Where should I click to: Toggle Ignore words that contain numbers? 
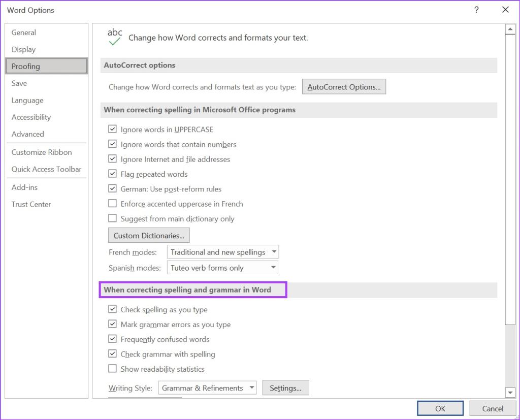(112, 144)
